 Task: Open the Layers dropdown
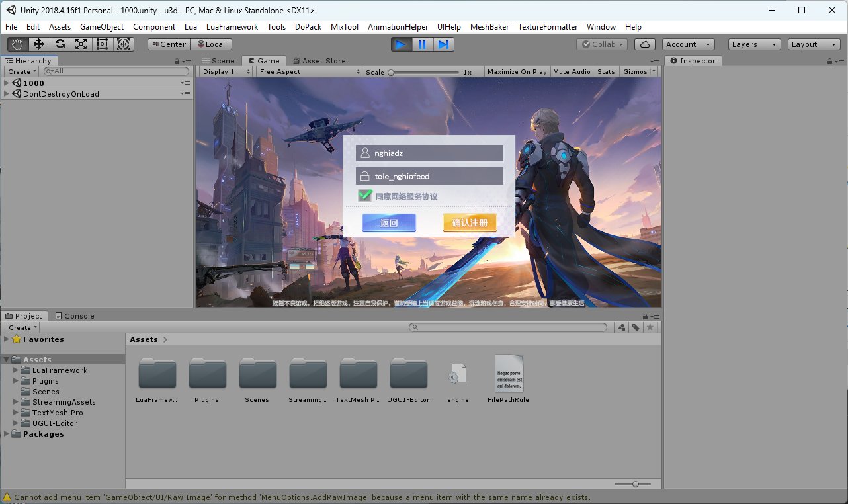click(755, 44)
